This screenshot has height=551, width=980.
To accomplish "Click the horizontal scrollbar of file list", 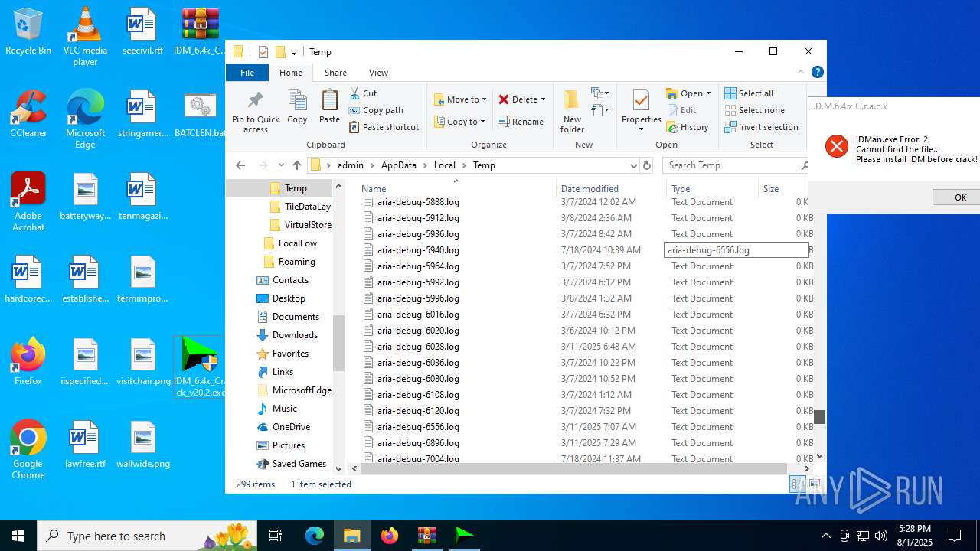I will [x=574, y=468].
